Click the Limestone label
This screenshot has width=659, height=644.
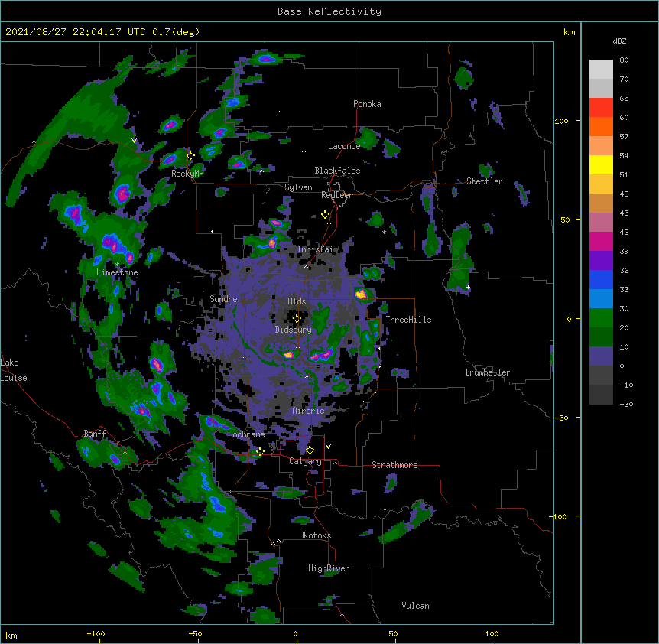(117, 272)
